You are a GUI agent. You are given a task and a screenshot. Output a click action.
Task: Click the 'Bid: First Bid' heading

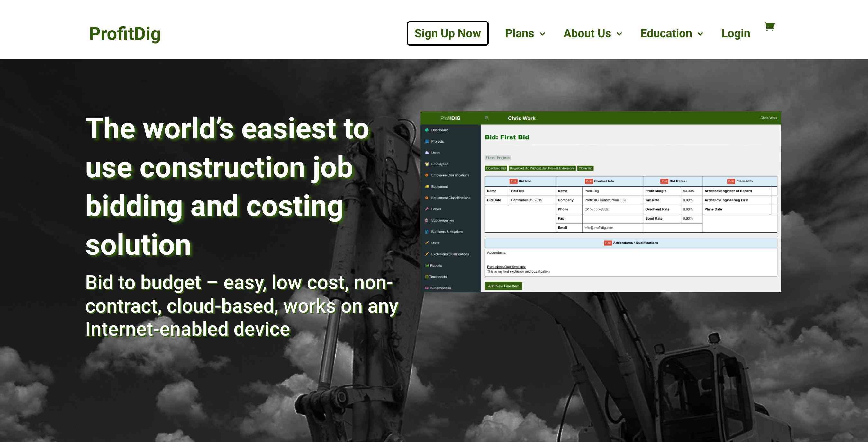(x=507, y=137)
